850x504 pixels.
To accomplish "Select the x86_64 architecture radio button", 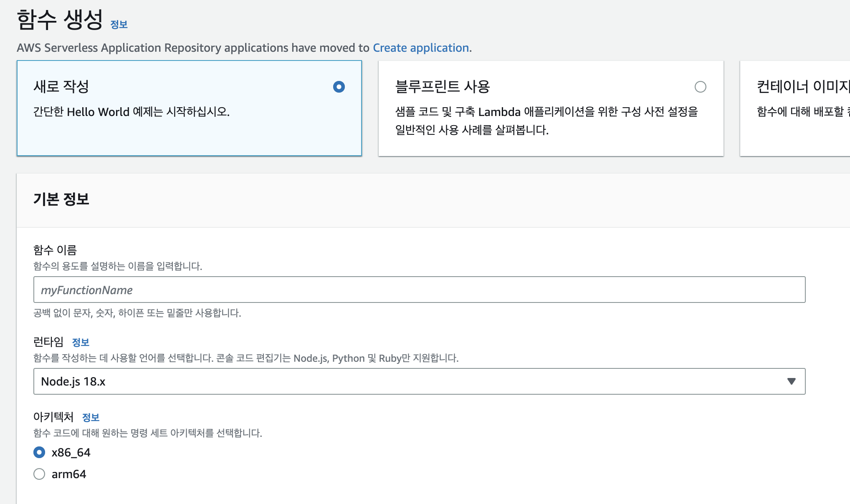I will coord(39,452).
